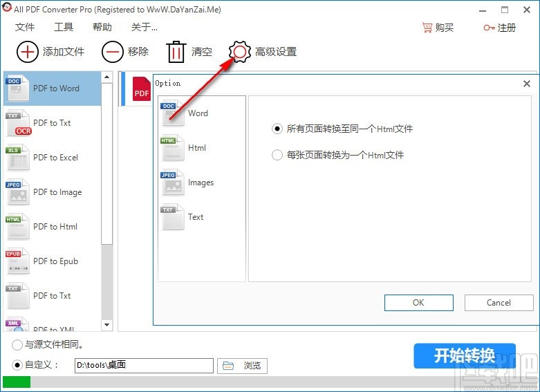Image resolution: width=540 pixels, height=392 pixels.
Task: Select PDF to Excel XLS icon
Action: 17,158
